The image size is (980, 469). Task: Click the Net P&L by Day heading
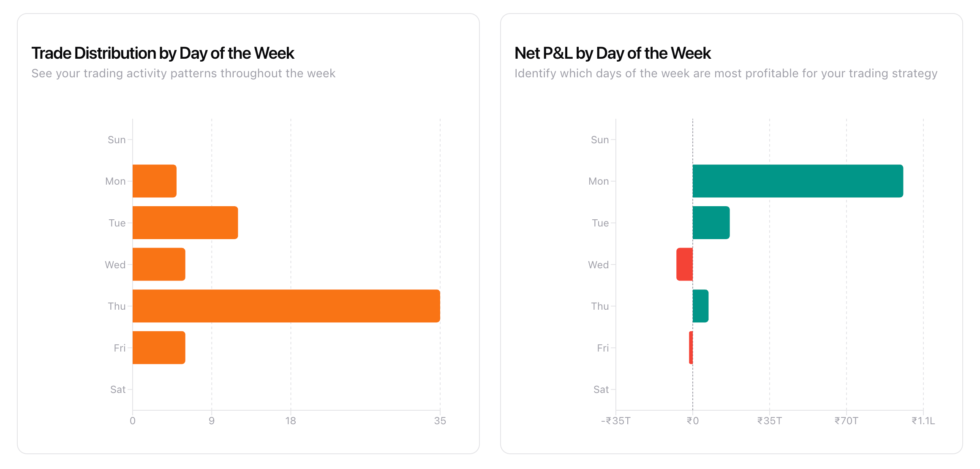tap(612, 53)
